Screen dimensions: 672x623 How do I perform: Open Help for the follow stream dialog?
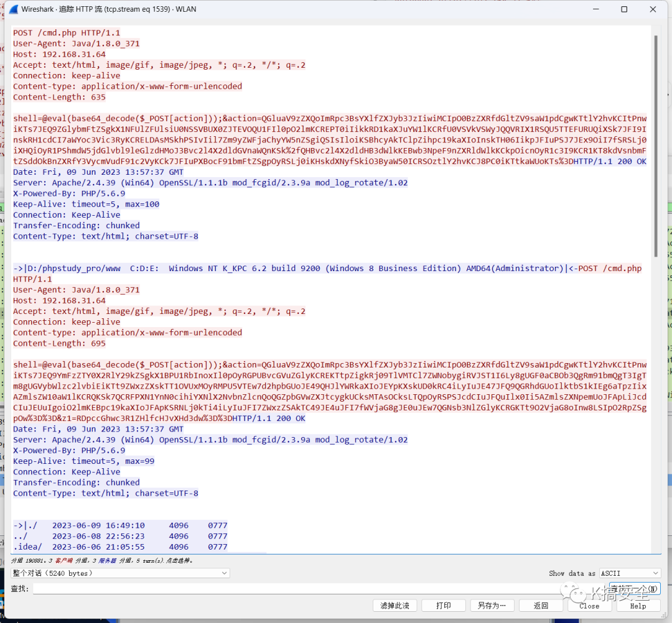tap(638, 606)
